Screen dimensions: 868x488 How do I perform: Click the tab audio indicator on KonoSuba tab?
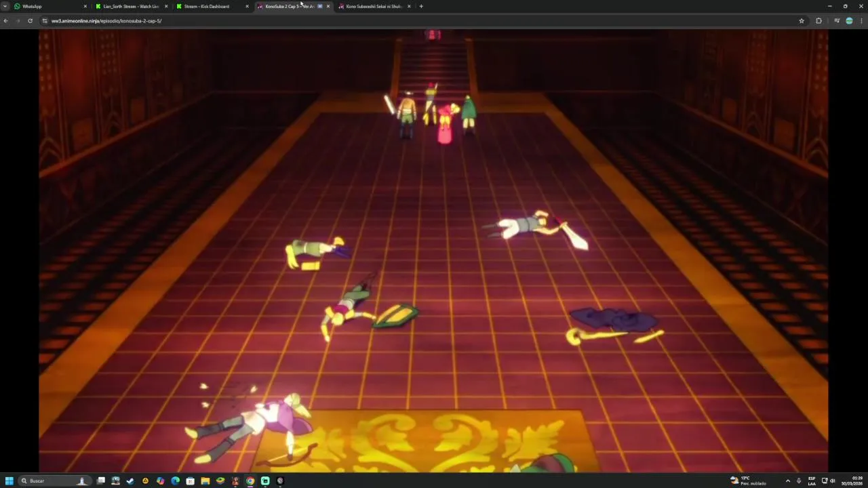point(320,6)
